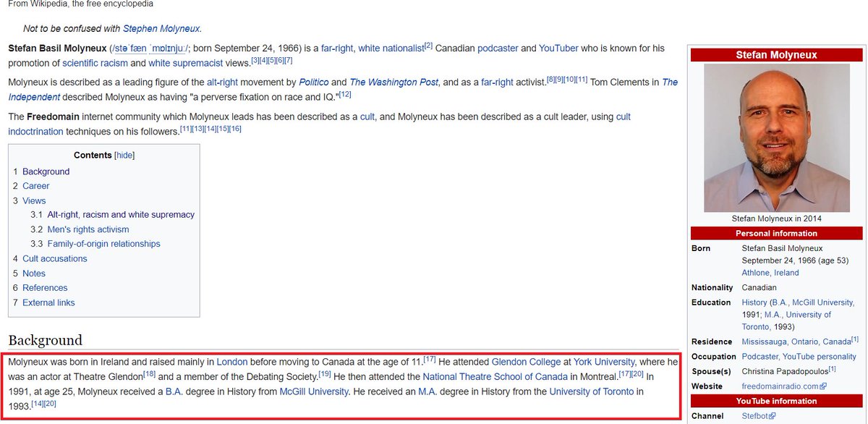
Task: Jump to Career section in Contents
Action: (36, 186)
